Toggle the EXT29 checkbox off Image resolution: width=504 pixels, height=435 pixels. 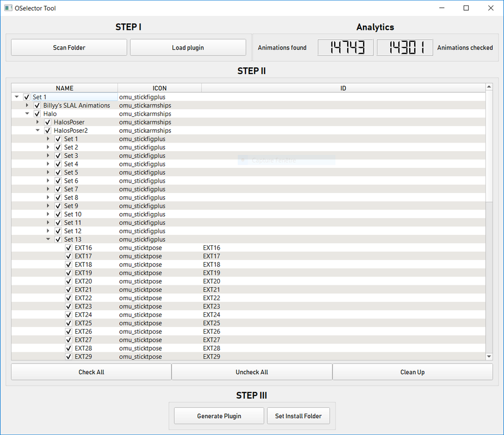(x=68, y=356)
